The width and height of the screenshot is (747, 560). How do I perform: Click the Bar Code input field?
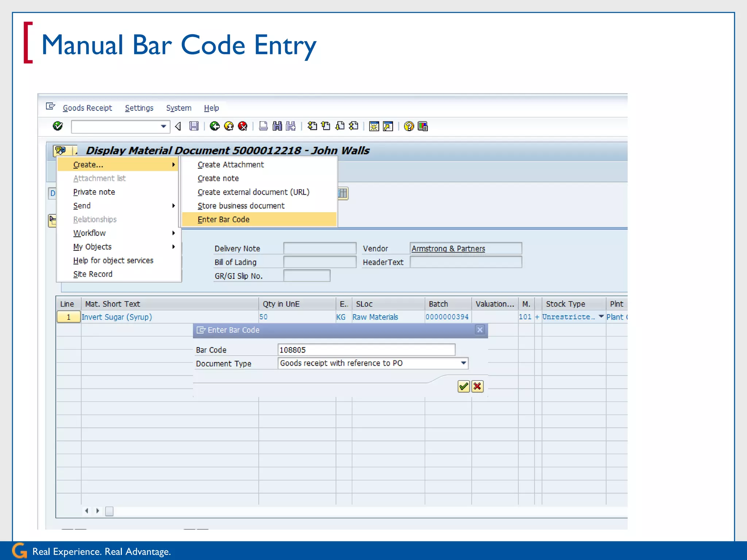[x=366, y=350]
